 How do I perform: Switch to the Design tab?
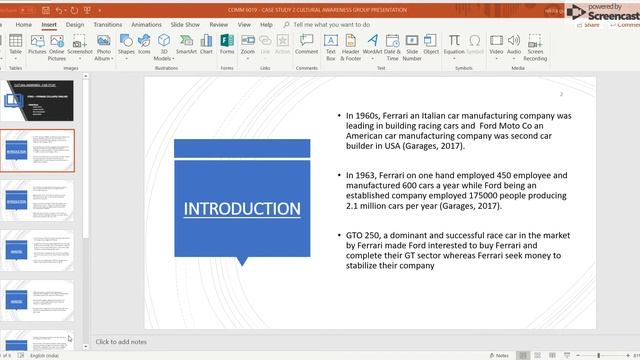tap(75, 24)
